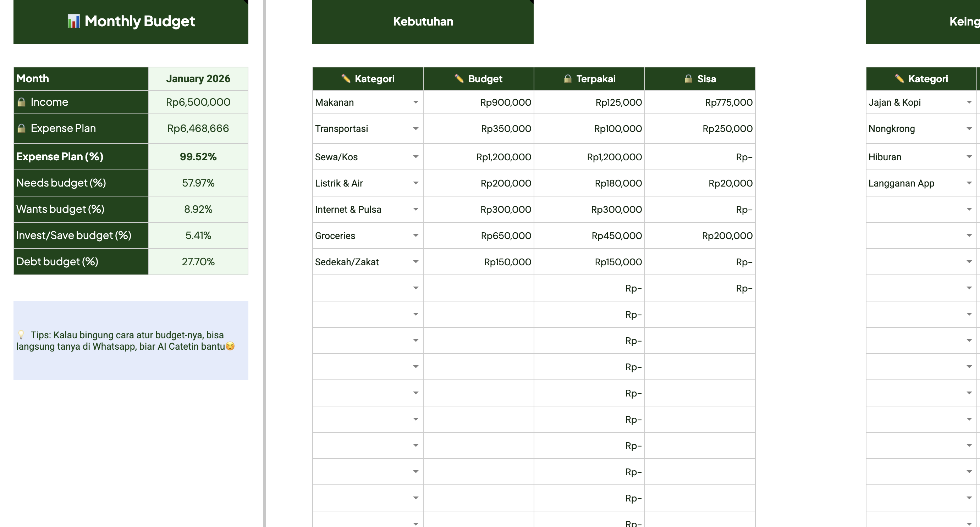Select Listrik & Air Sisa Rp20,000 cell
Screen dimensions: 980x527
[x=700, y=183]
